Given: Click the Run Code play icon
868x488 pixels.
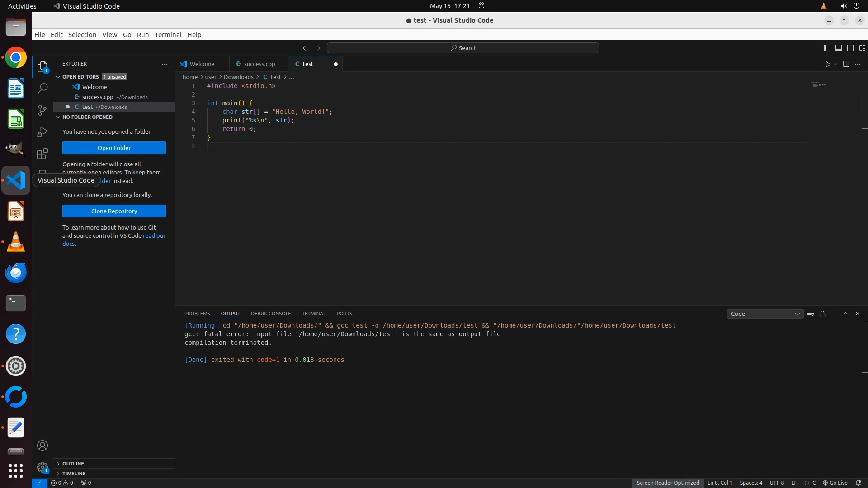Looking at the screenshot, I should (828, 64).
